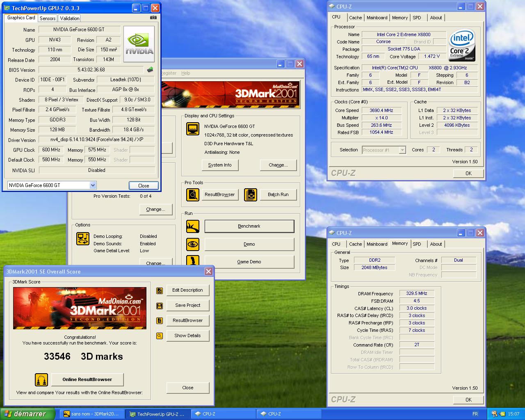Click Change in Display and CPU Settings
Image resolution: width=525 pixels, height=420 pixels.
278,165
